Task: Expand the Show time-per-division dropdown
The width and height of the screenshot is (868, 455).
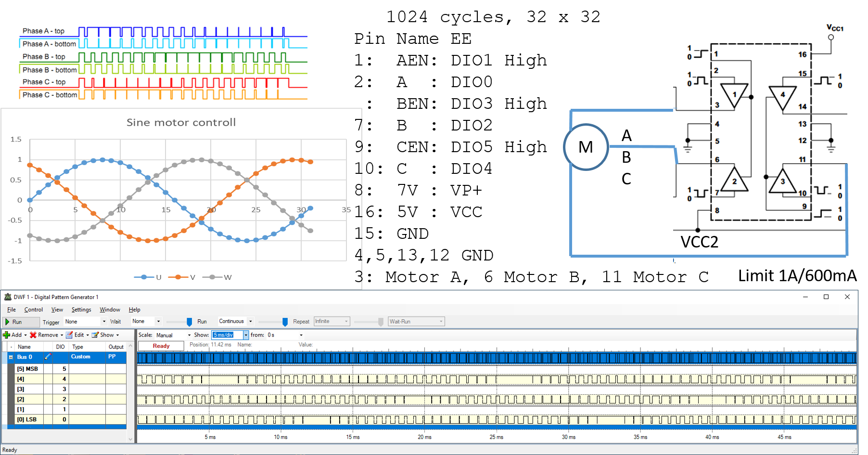Action: (246, 335)
